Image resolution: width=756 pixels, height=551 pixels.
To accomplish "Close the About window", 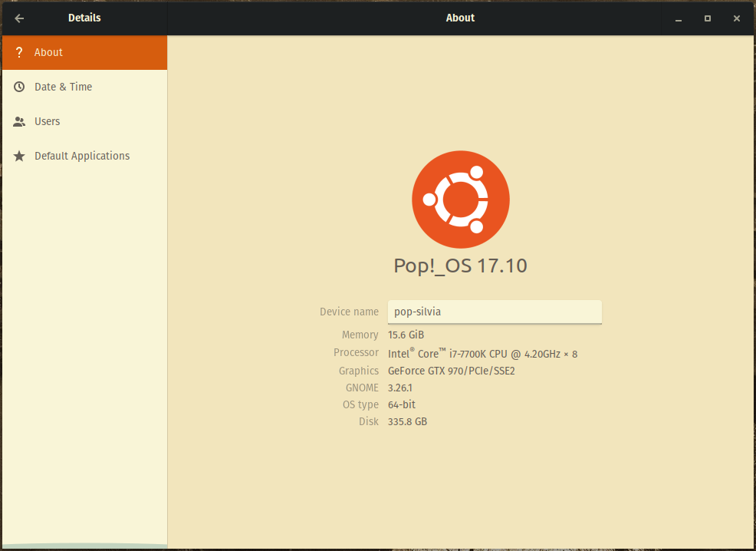I will point(736,18).
